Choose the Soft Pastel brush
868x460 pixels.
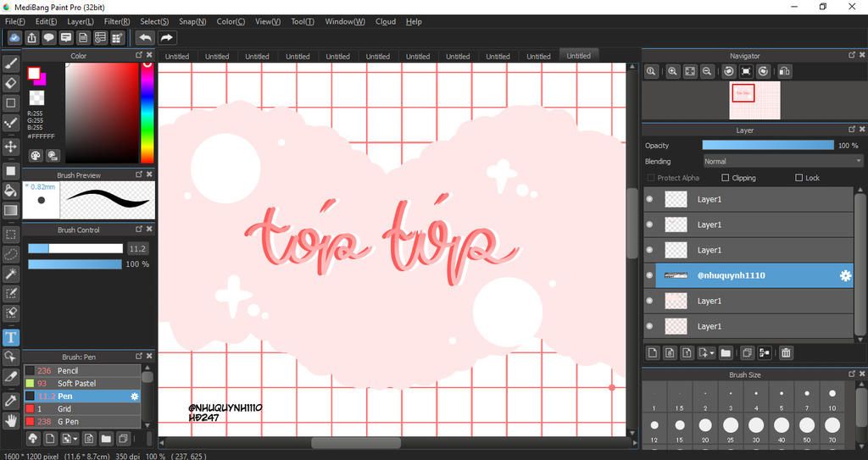pos(82,384)
